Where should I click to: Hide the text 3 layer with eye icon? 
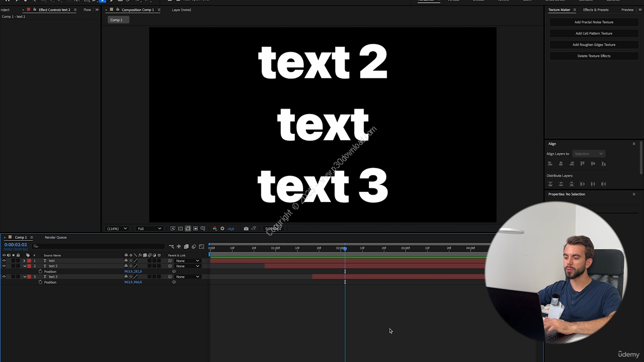(4, 277)
